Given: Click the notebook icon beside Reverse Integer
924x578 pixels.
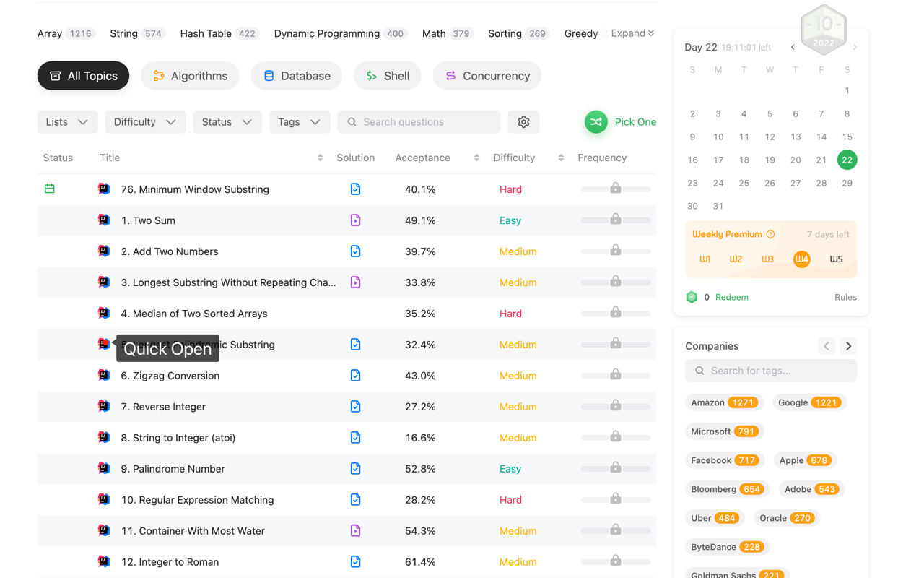Looking at the screenshot, I should coord(103,406).
